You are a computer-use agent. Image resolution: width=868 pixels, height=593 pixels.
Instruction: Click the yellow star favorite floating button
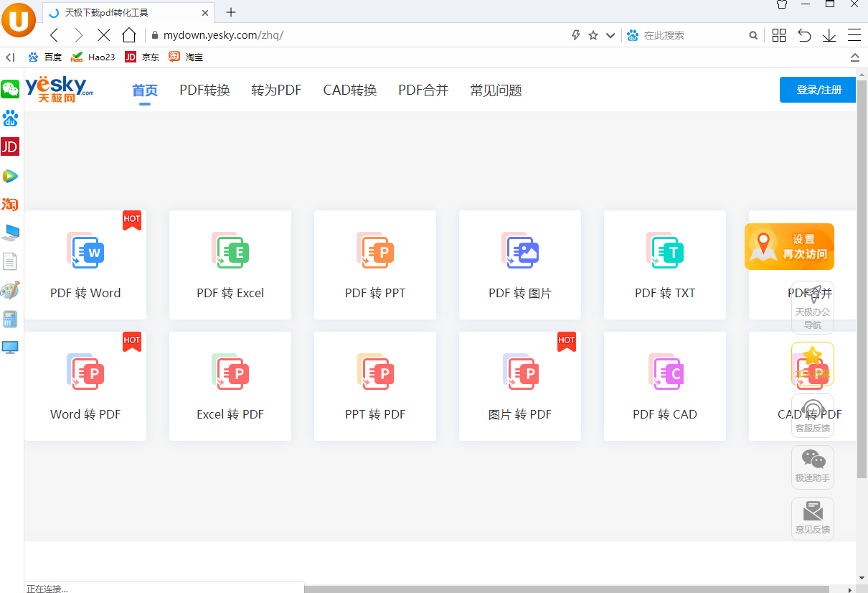(x=813, y=364)
